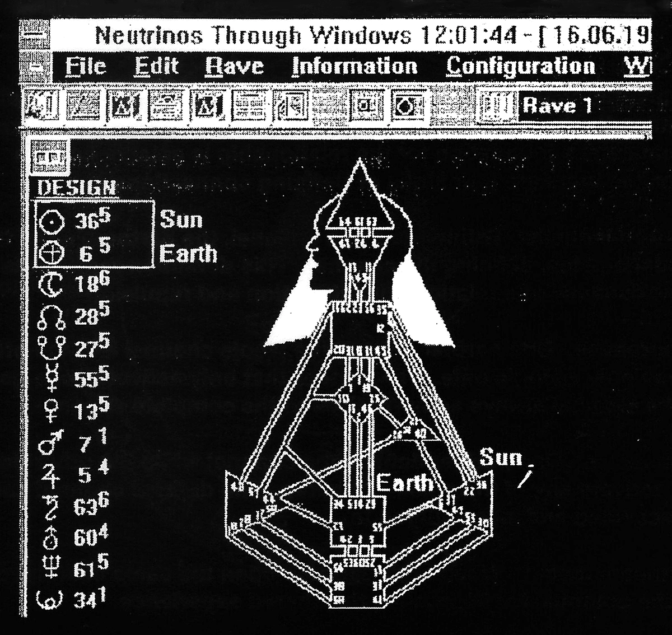The width and height of the screenshot is (672, 635).
Task: Open the Rave menu
Action: click(234, 67)
